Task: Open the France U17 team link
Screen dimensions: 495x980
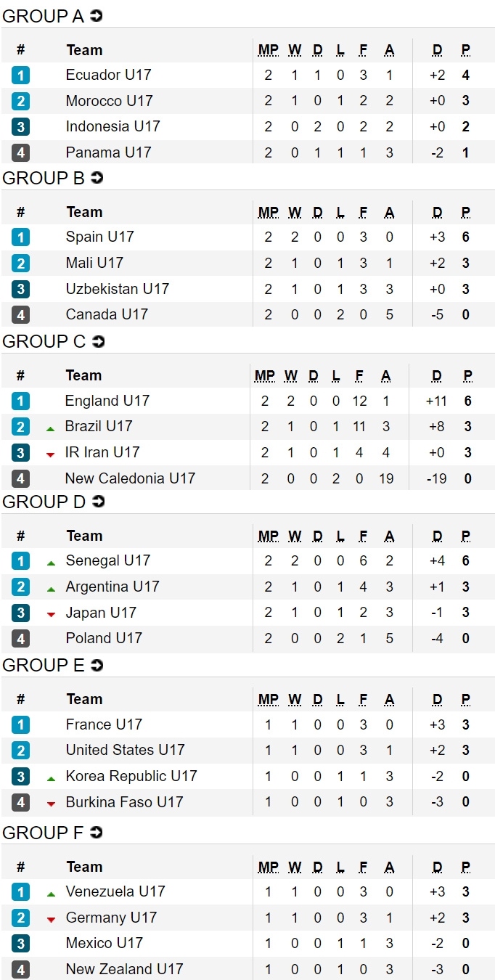Action: pyautogui.click(x=104, y=724)
